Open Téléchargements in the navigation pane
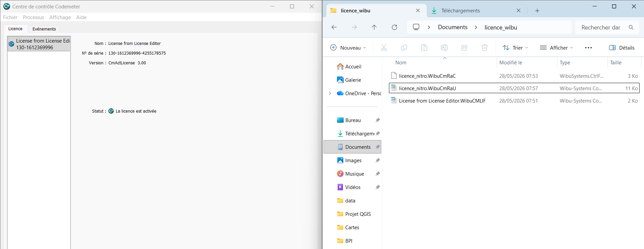This screenshot has height=249, width=644. coord(356,133)
